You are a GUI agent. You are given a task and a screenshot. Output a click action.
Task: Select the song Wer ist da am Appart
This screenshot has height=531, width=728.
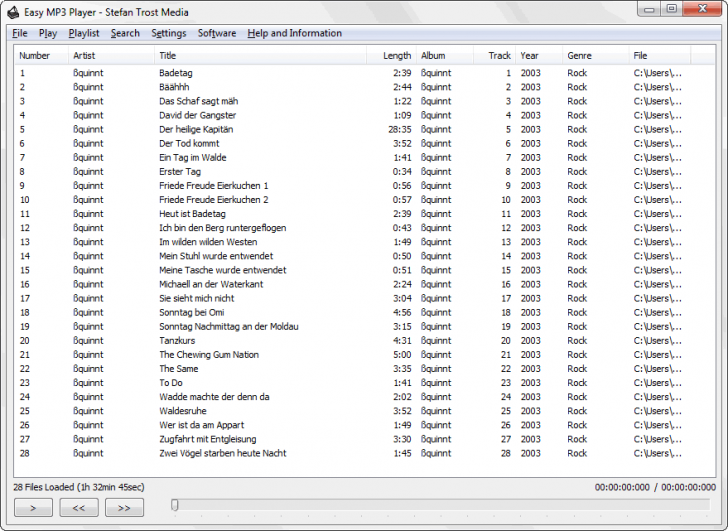(x=202, y=425)
